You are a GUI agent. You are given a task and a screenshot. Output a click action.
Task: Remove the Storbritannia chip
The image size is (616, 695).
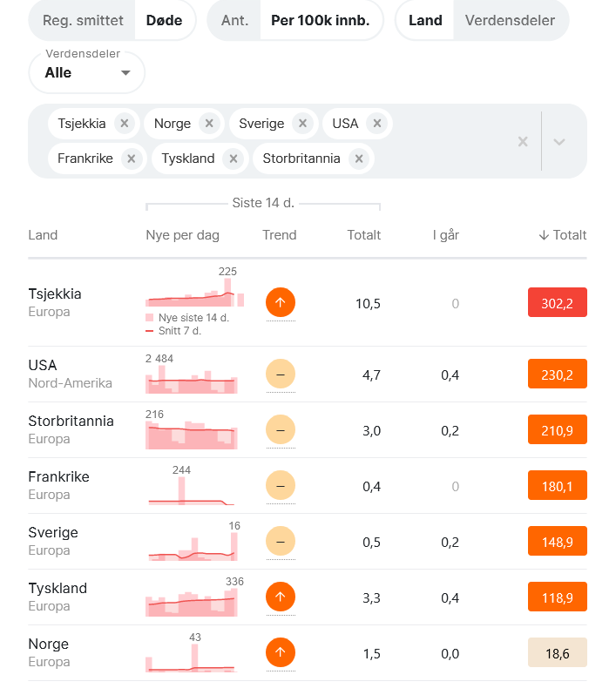[359, 159]
